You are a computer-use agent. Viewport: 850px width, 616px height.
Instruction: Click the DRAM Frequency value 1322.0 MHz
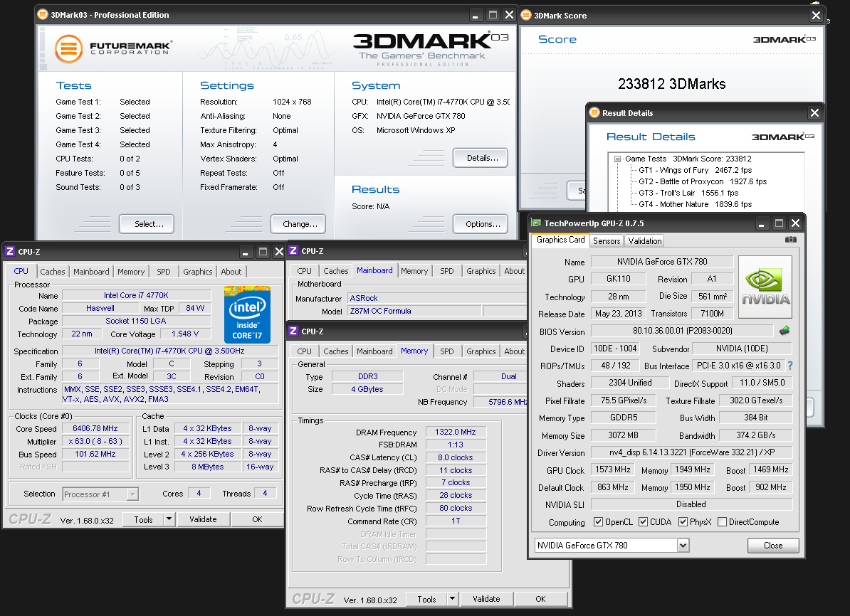pos(456,432)
